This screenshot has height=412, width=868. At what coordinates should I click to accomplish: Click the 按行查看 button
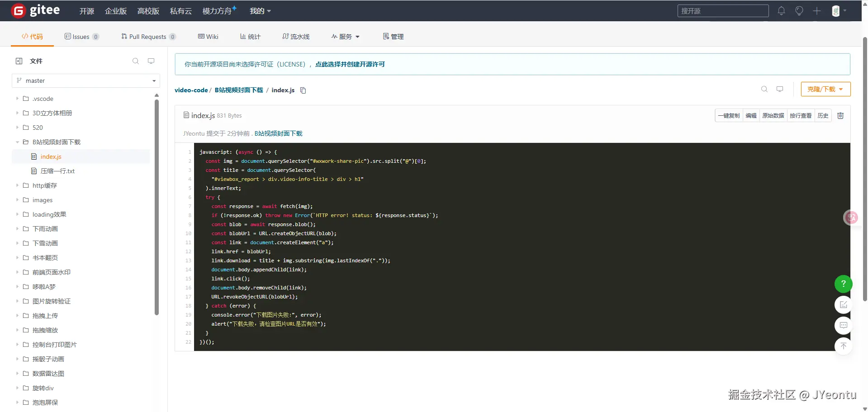click(x=801, y=116)
